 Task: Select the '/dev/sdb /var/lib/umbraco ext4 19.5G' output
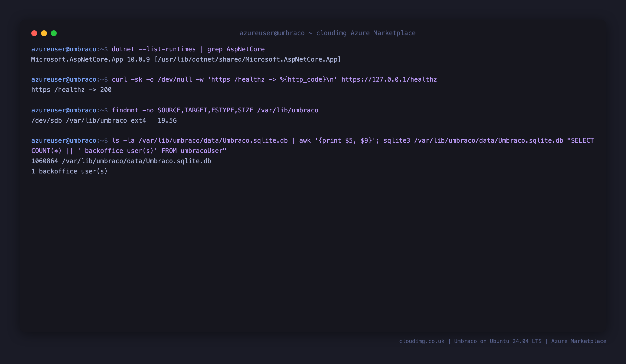click(x=104, y=121)
